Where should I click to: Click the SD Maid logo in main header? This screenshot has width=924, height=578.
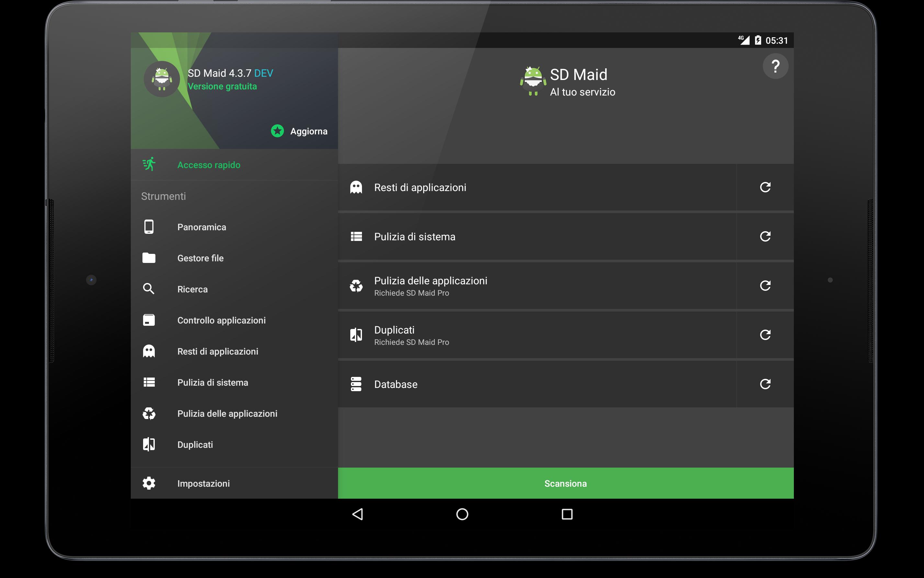(x=533, y=81)
